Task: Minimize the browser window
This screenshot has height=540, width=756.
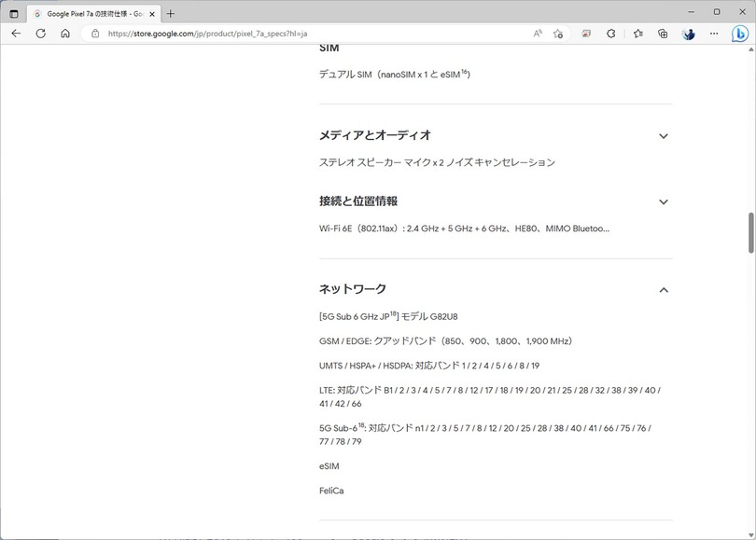Action: click(691, 12)
